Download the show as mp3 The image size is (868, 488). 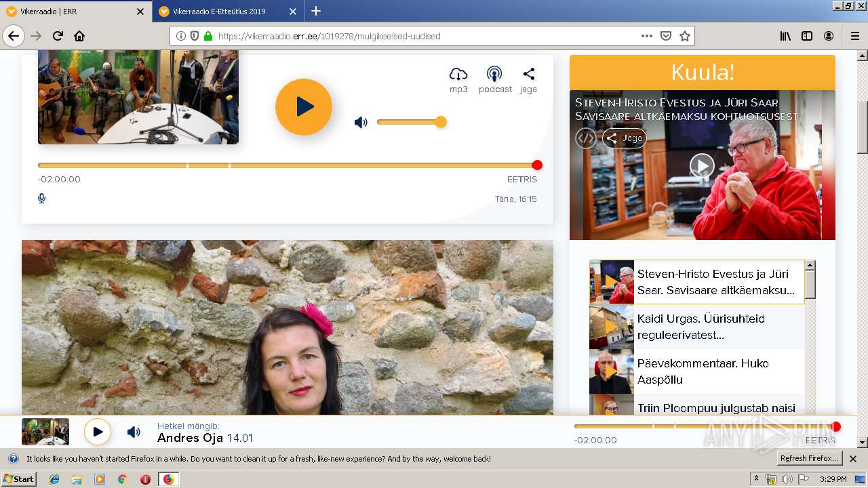pyautogui.click(x=458, y=80)
